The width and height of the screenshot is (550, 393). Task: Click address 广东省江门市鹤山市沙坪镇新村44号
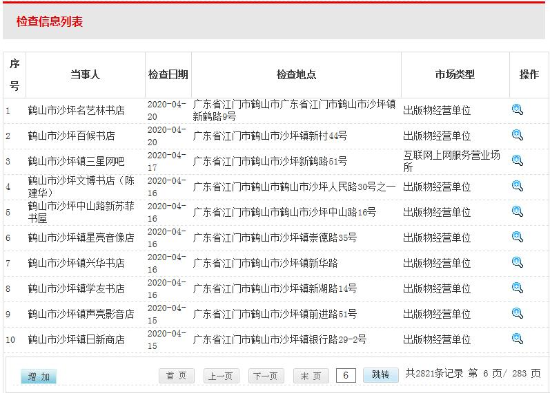[x=270, y=136]
